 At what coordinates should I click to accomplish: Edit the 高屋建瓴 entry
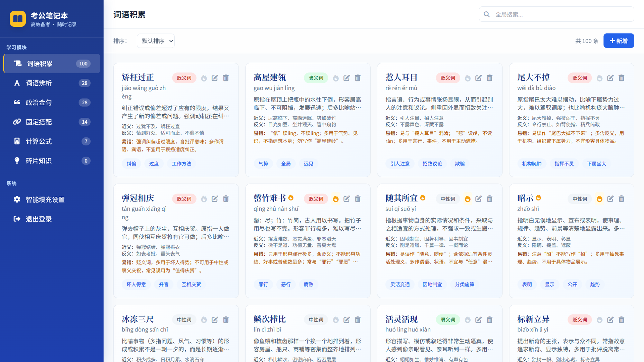point(346,78)
